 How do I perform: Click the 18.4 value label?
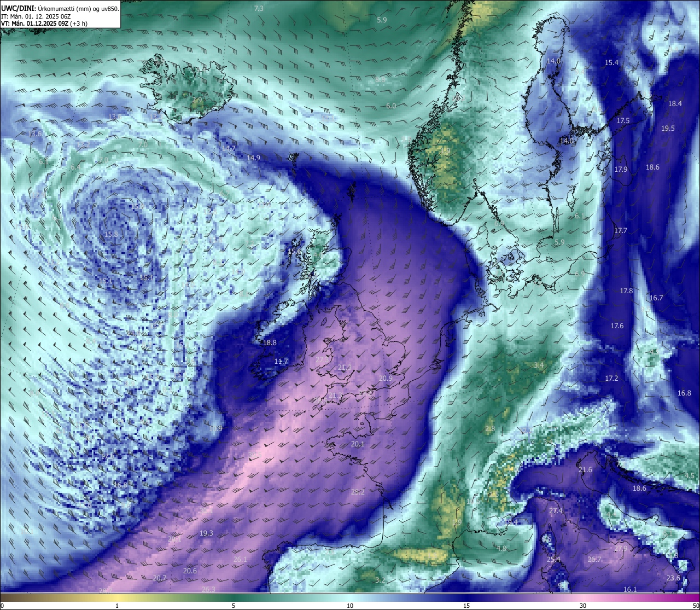point(675,103)
